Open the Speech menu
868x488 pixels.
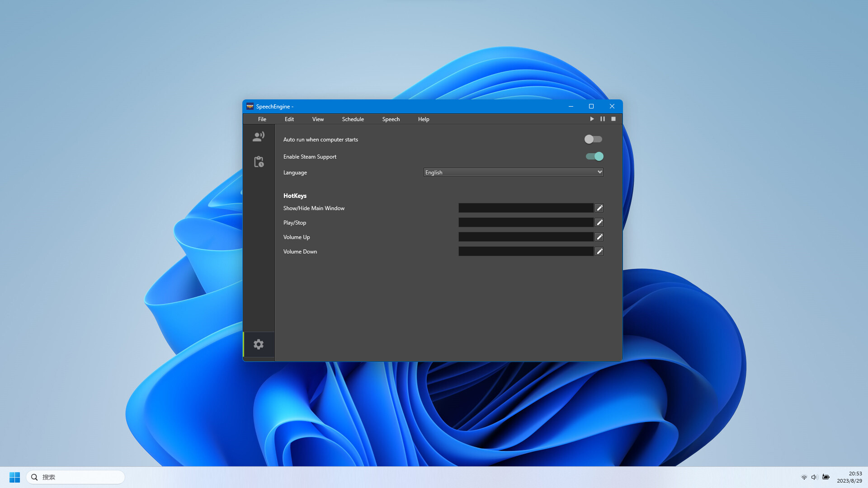(x=391, y=119)
